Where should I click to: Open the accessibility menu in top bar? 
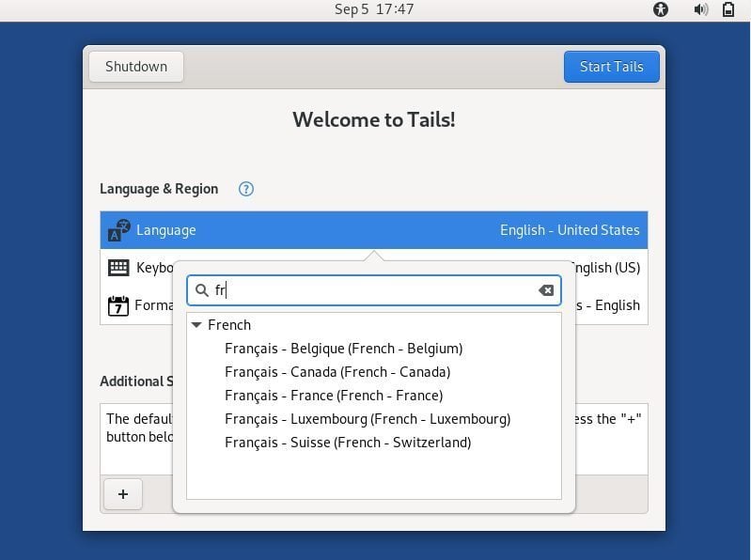(x=661, y=9)
